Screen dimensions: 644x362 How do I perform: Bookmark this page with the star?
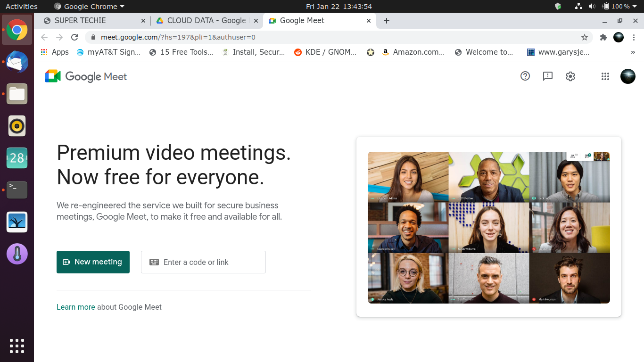point(585,37)
